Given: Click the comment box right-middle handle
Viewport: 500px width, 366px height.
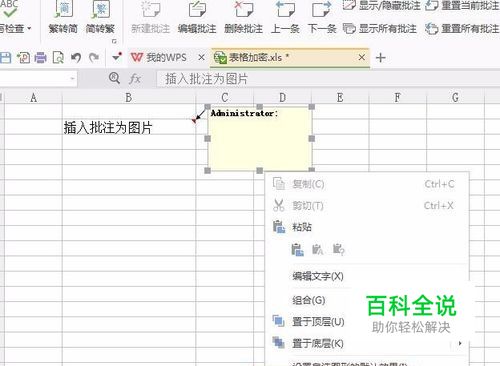Looking at the screenshot, I should [x=312, y=138].
